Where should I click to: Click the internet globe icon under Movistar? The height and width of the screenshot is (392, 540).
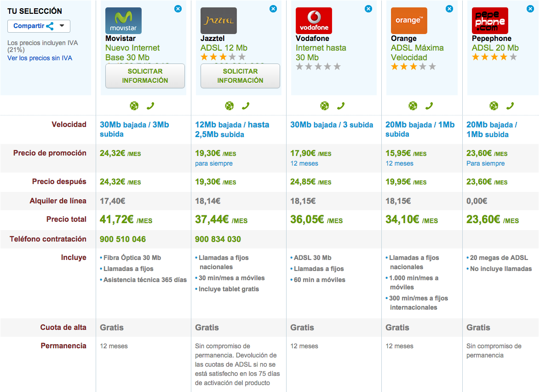click(134, 106)
